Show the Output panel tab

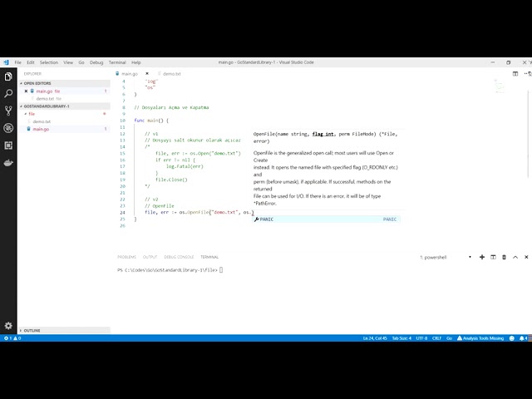pos(150,257)
